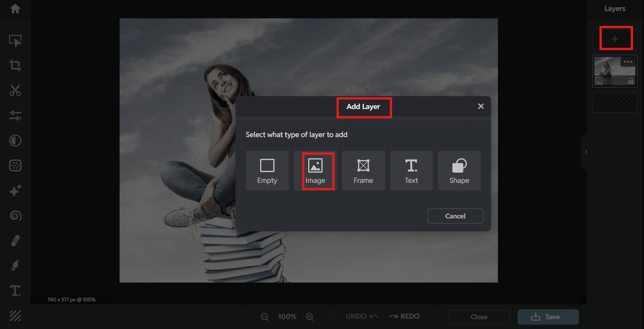Open the sparkle stars tool
644x329 pixels.
tap(15, 190)
